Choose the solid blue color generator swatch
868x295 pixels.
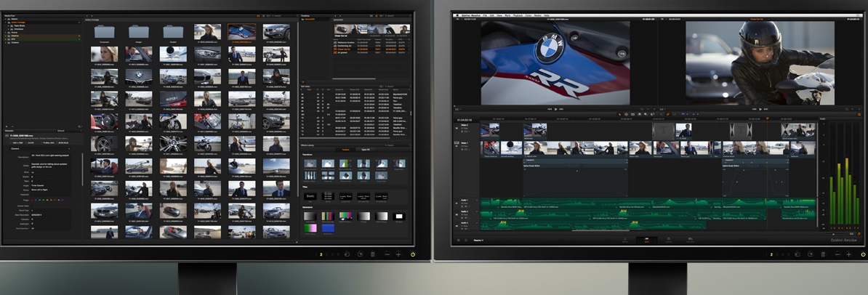[x=328, y=228]
